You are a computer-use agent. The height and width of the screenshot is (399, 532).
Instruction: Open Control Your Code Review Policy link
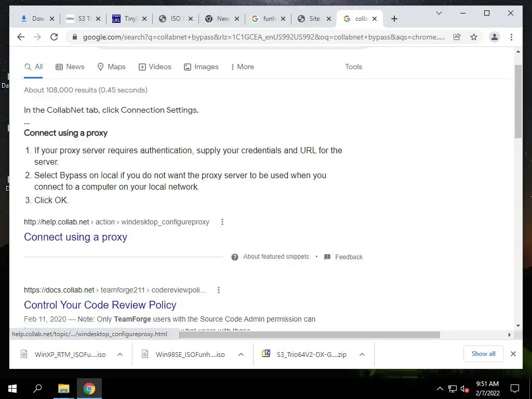100,304
